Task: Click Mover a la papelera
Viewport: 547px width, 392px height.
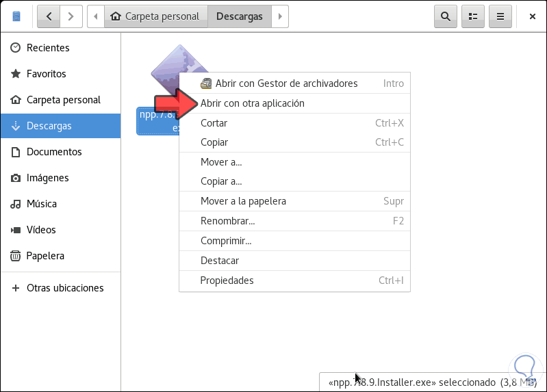Action: click(x=243, y=201)
